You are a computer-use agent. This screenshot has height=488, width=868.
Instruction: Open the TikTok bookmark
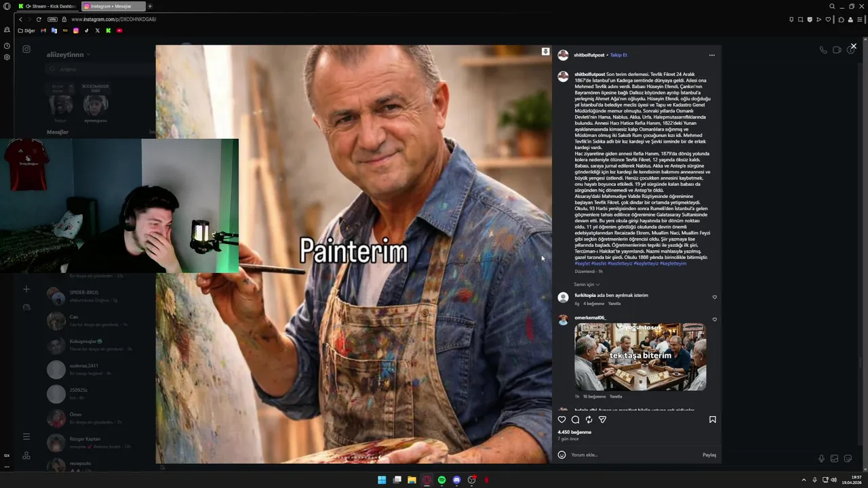87,30
